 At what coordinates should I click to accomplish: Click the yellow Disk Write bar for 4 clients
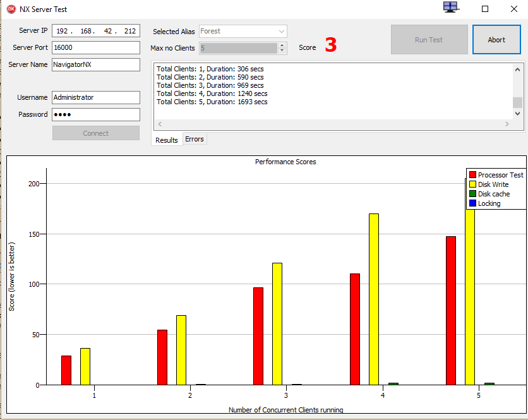click(x=374, y=299)
